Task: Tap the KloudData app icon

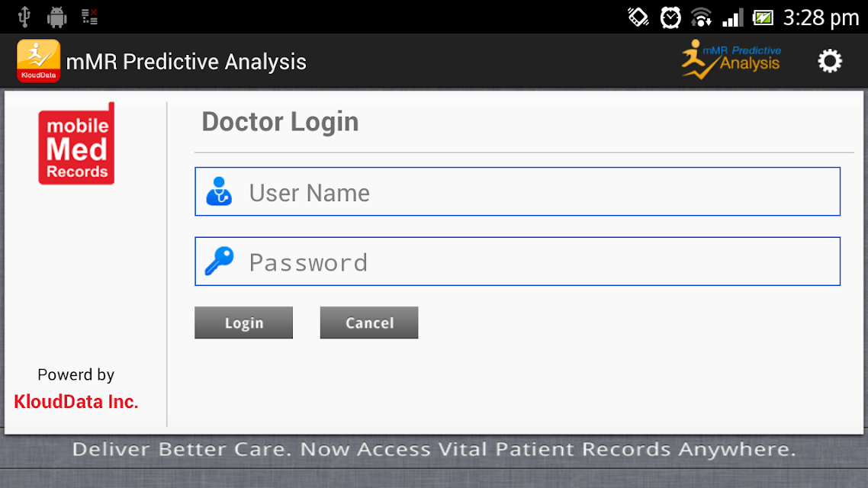Action: pos(38,61)
